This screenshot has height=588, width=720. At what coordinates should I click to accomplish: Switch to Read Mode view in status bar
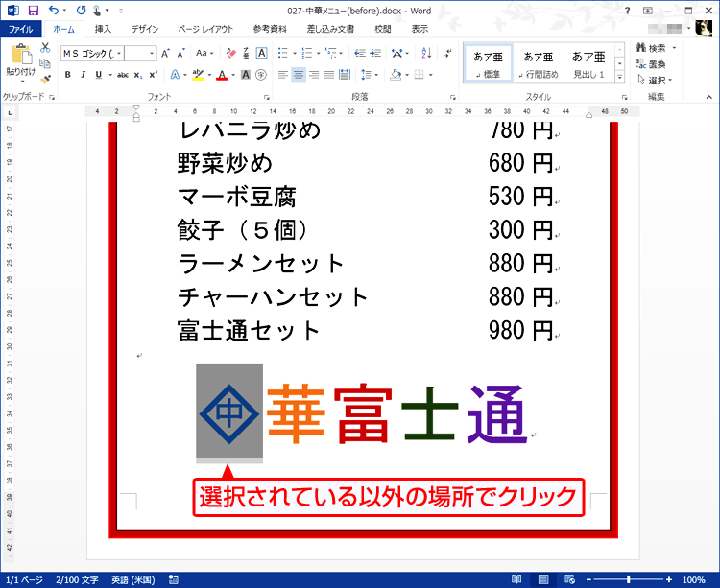tap(516, 579)
